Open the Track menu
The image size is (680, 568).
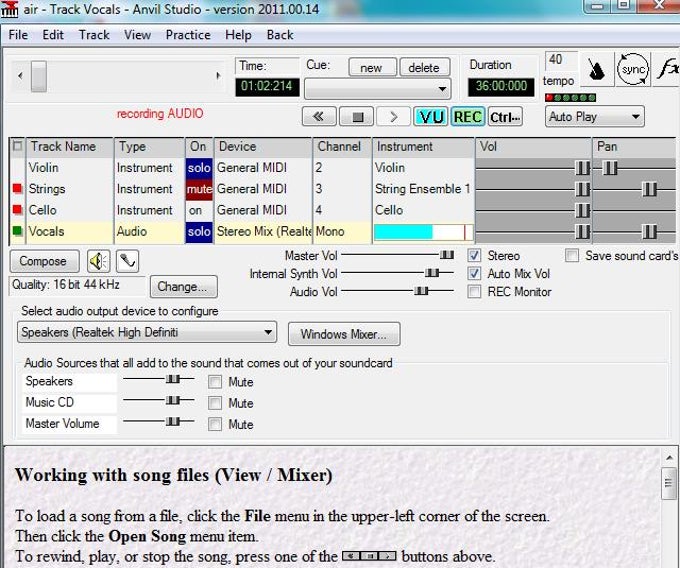[94, 35]
